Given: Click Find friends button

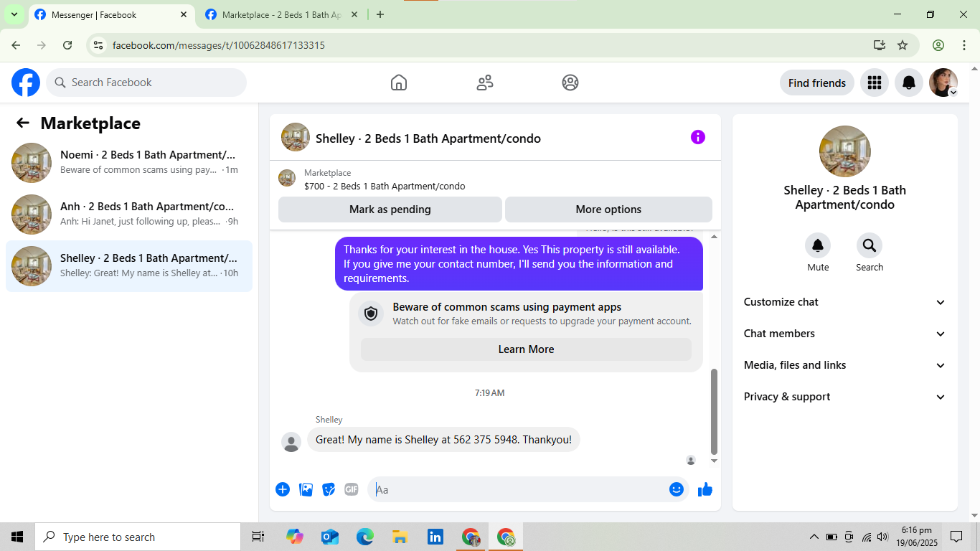Looking at the screenshot, I should 817,83.
